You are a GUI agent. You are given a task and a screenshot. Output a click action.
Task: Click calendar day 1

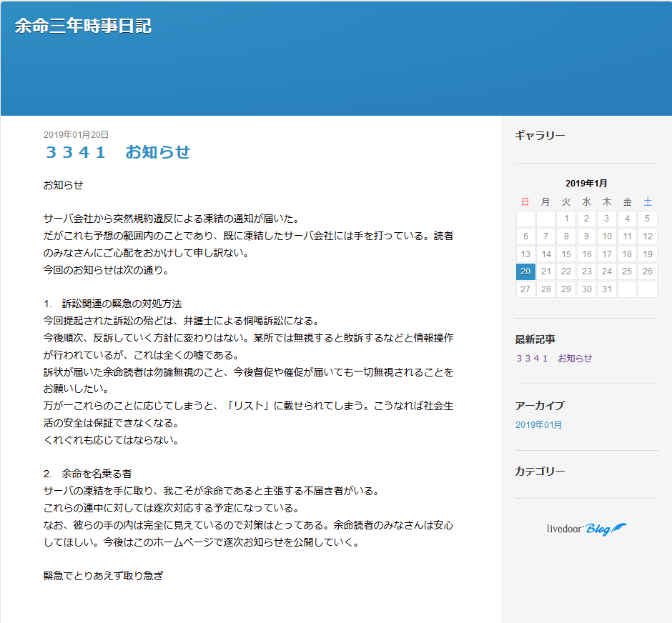tap(566, 219)
